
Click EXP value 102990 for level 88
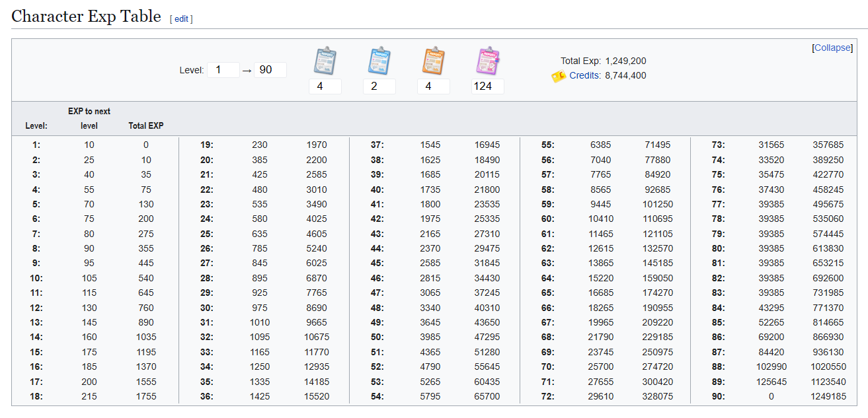pyautogui.click(x=771, y=366)
